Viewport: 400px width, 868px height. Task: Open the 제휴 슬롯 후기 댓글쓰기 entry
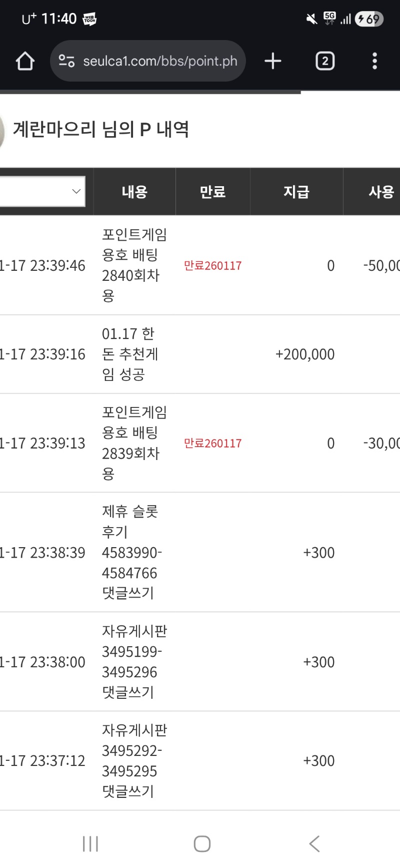click(x=131, y=552)
